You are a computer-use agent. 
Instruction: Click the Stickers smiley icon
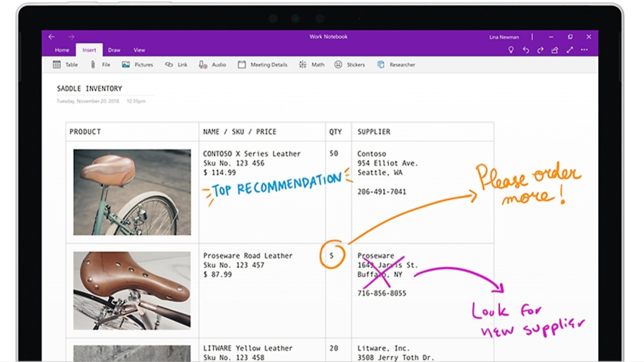coord(338,65)
